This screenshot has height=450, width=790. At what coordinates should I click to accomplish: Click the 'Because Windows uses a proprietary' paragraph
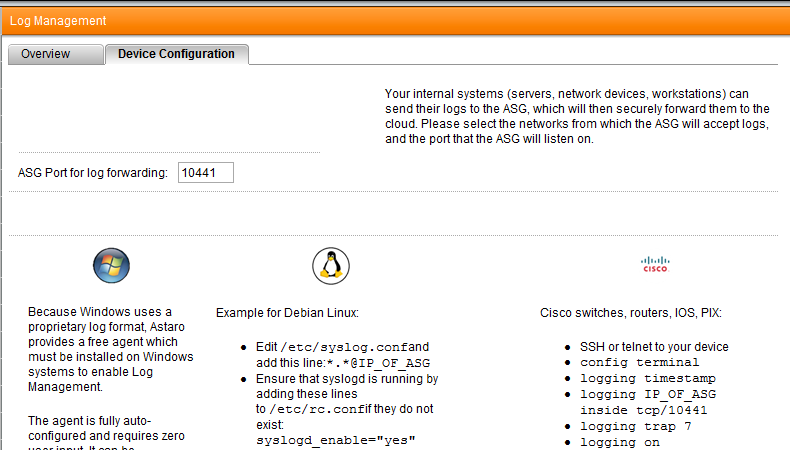pos(111,348)
